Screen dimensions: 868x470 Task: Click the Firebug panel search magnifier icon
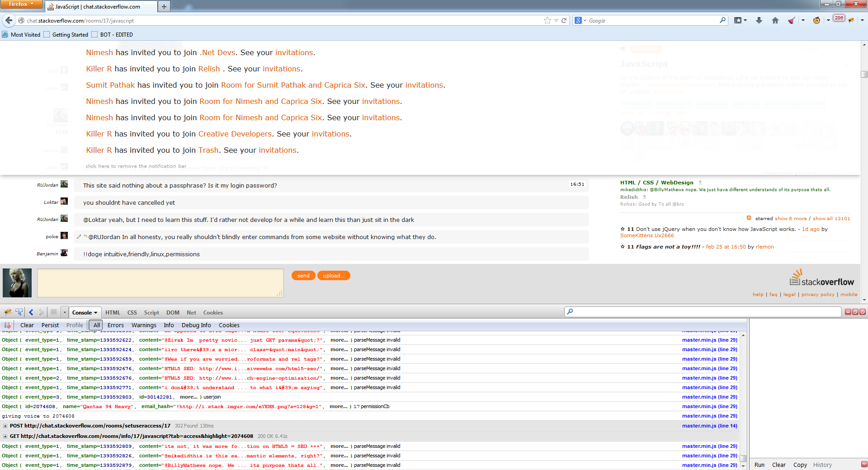point(570,312)
